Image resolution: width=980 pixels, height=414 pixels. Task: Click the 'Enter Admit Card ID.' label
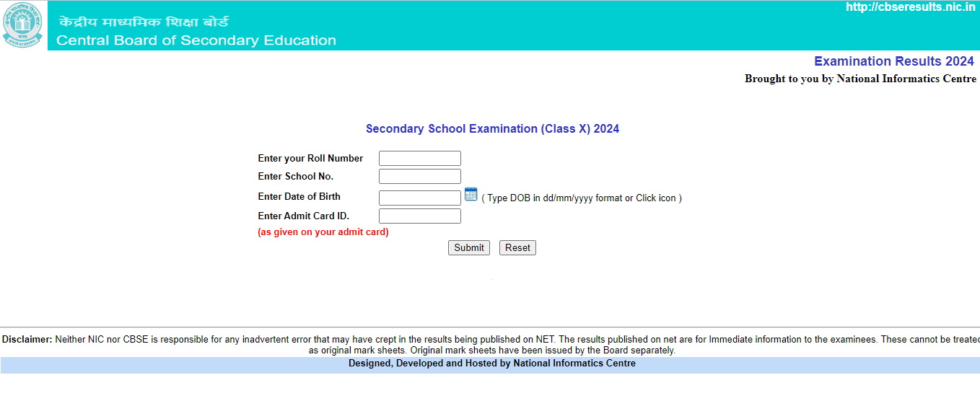(x=303, y=216)
